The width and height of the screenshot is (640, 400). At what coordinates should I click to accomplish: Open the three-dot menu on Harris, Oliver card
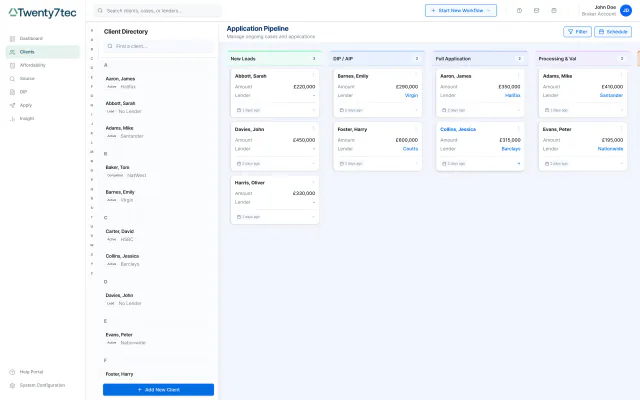313,182
